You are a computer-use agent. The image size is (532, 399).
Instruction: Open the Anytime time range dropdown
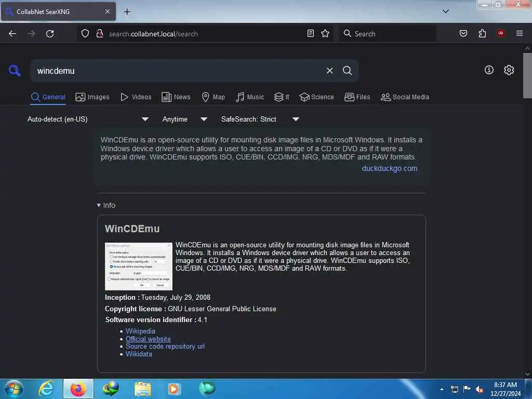click(x=184, y=119)
